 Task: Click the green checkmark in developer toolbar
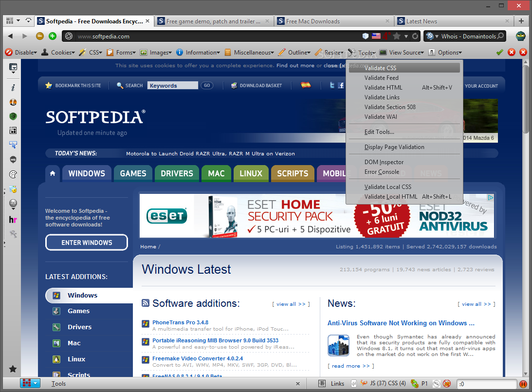tap(499, 52)
